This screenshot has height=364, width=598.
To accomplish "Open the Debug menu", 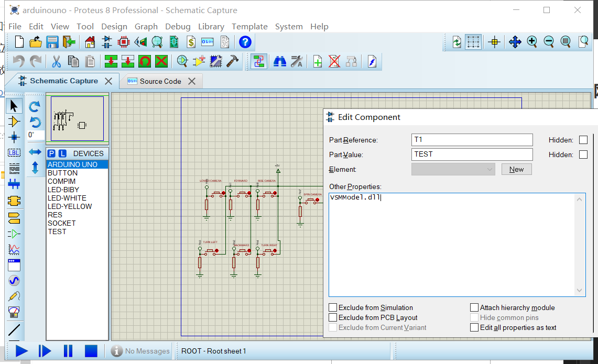I will click(x=178, y=26).
